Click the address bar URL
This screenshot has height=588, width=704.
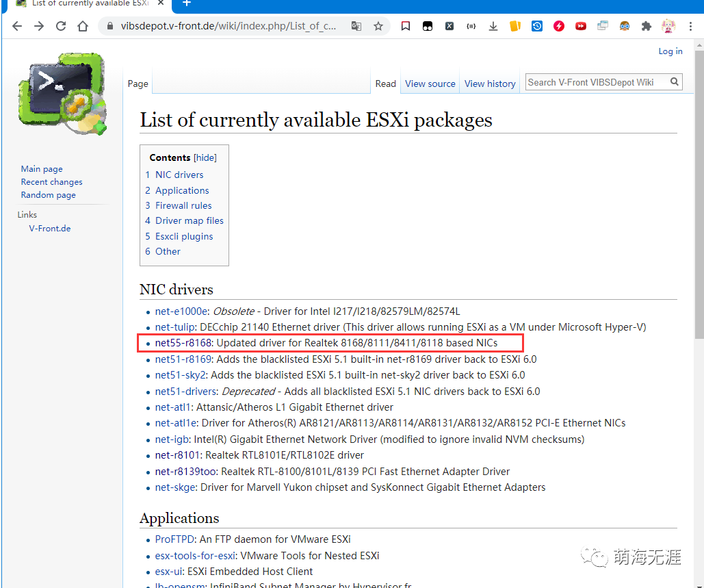tap(228, 26)
